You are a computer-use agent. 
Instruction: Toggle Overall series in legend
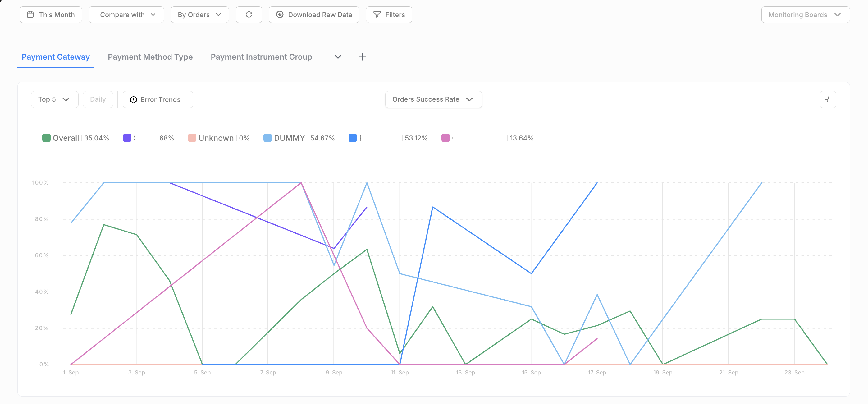[x=66, y=138]
